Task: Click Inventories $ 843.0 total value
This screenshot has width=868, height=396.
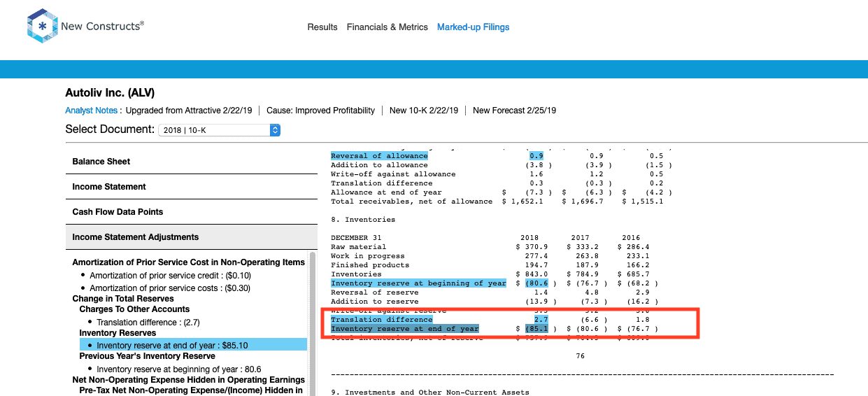Action: point(532,274)
